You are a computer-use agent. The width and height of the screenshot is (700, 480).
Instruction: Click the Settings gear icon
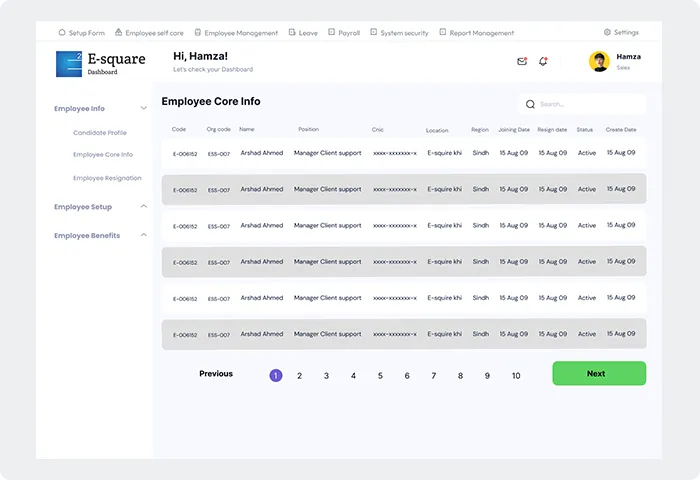coord(607,32)
